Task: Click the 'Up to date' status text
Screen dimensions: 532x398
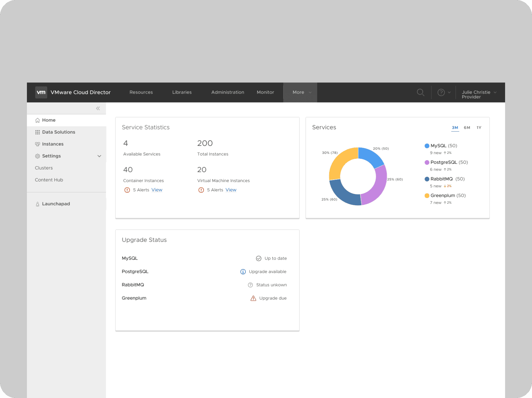Action: pos(276,258)
